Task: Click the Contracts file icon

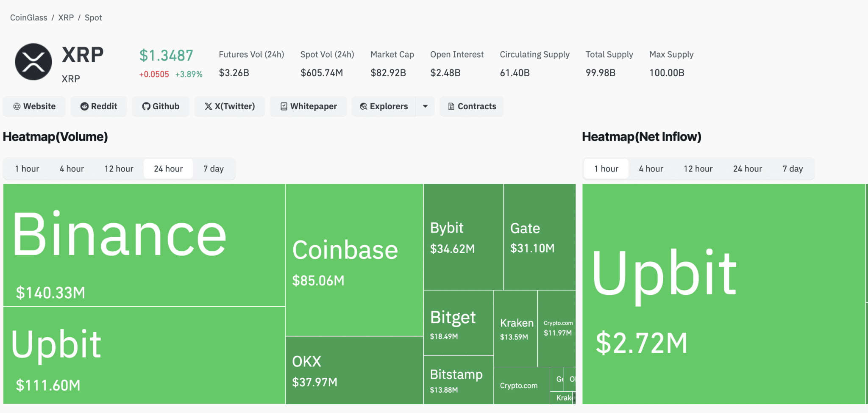Action: (x=451, y=106)
